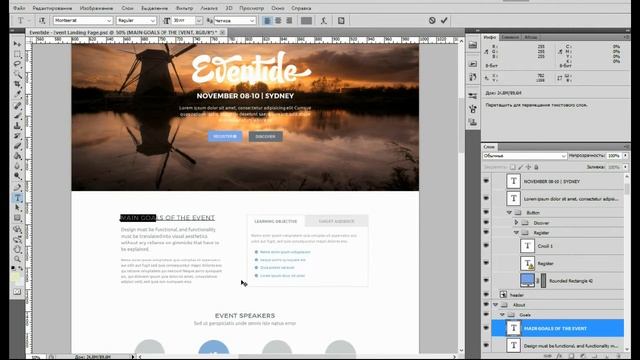640x360 pixels.
Task: Switch to the Абзац panel tab
Action: click(x=531, y=37)
